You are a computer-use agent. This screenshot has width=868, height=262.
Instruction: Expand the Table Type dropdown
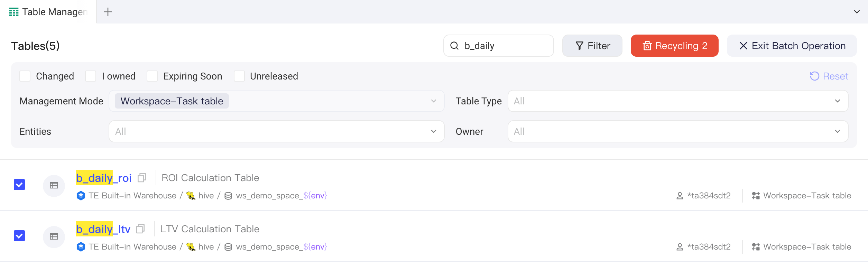(x=678, y=101)
